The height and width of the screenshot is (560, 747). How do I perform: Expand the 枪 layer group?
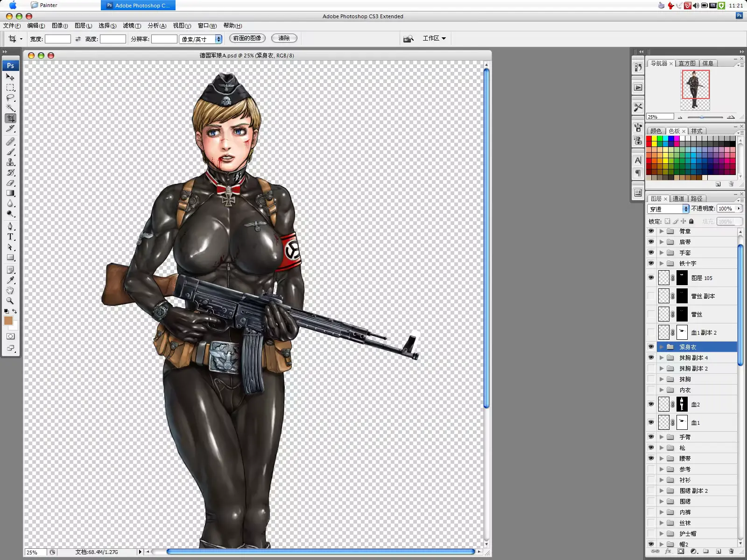tap(662, 448)
